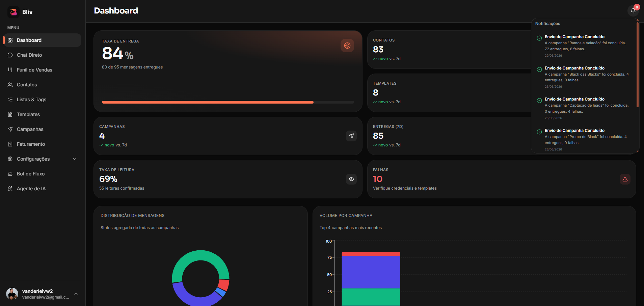Click the Campanhas card count '4'

[102, 136]
